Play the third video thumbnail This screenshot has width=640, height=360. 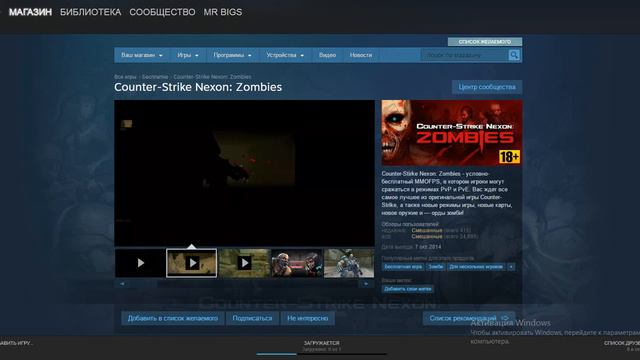pyautogui.click(x=244, y=263)
